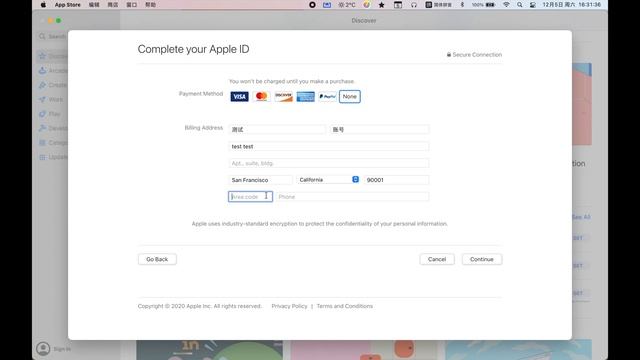
Task: Click the screen recording circle icon
Action: [312, 5]
